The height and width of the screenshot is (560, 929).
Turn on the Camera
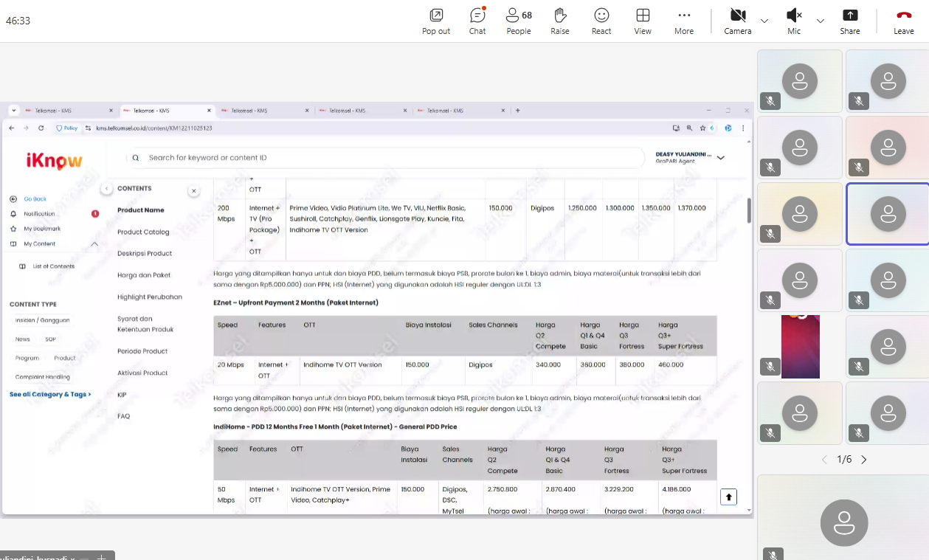(x=737, y=21)
